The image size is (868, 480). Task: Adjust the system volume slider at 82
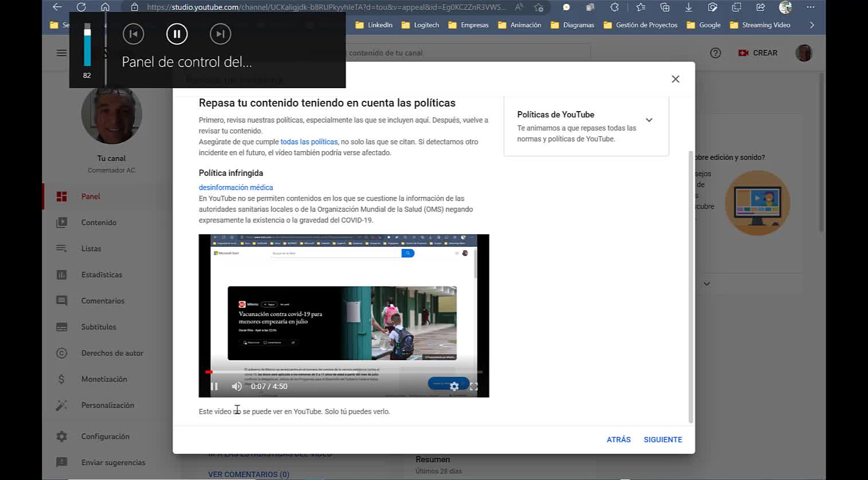87,45
